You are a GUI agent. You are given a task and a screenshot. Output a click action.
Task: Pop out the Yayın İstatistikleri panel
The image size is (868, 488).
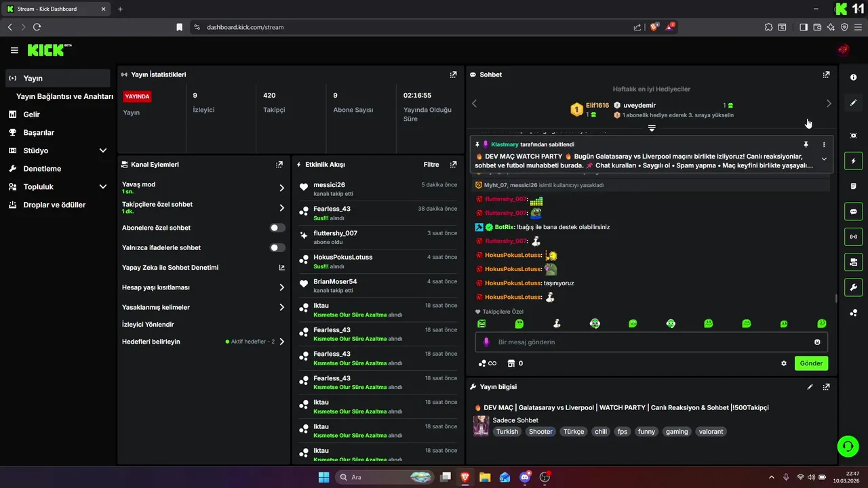pyautogui.click(x=453, y=75)
